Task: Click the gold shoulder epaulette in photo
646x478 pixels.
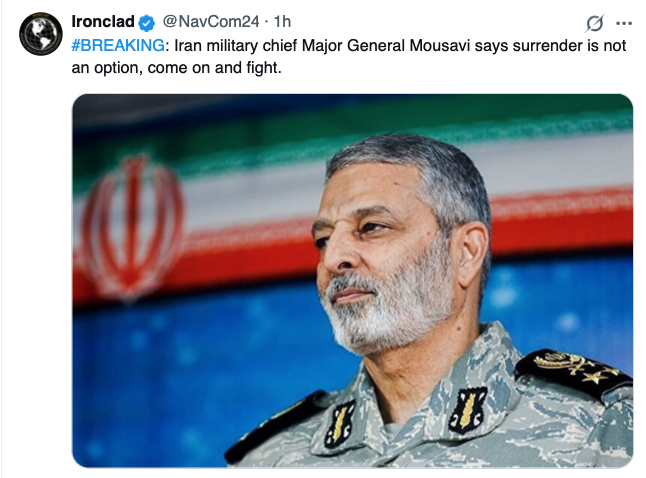Action: [x=573, y=373]
